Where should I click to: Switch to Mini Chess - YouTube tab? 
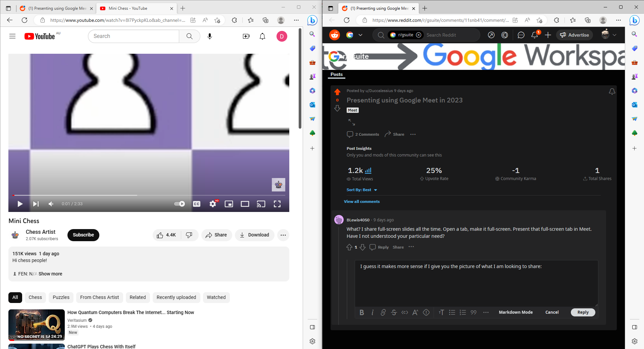click(x=136, y=8)
